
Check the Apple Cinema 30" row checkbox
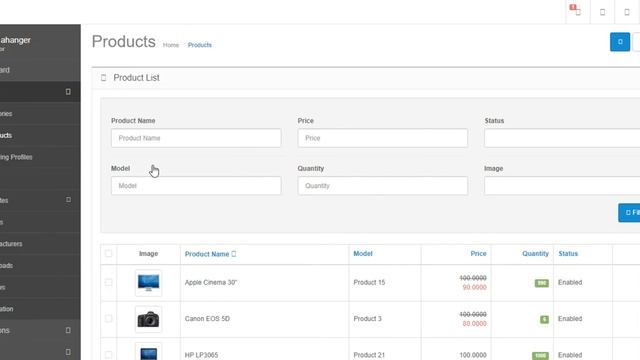pos(108,282)
